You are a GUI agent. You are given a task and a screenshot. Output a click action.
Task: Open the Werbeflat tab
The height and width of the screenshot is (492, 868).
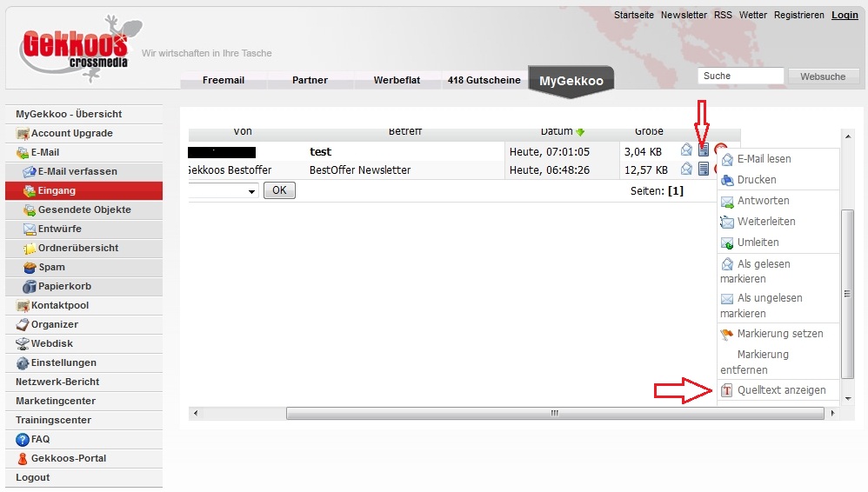coord(397,80)
